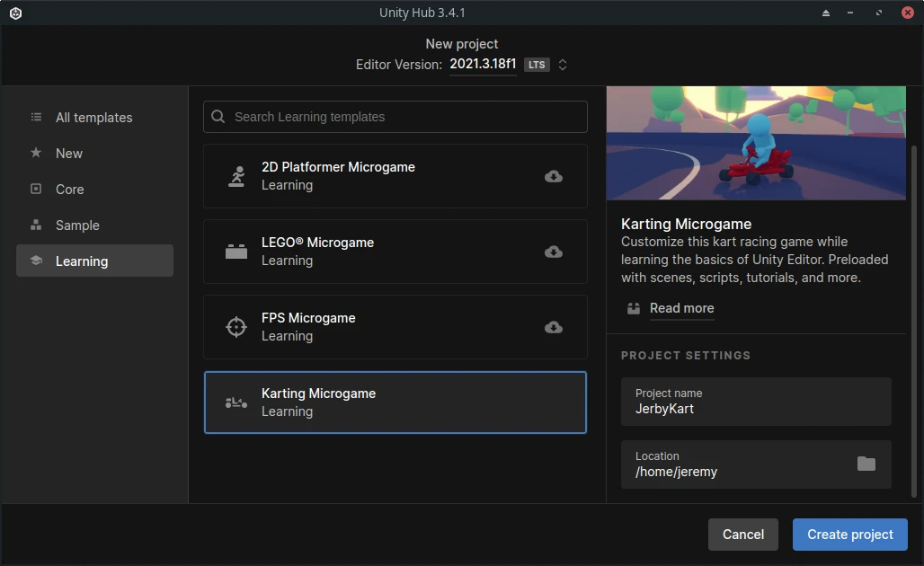The image size is (924, 566).
Task: Minimize the Unity Hub window
Action: point(850,13)
